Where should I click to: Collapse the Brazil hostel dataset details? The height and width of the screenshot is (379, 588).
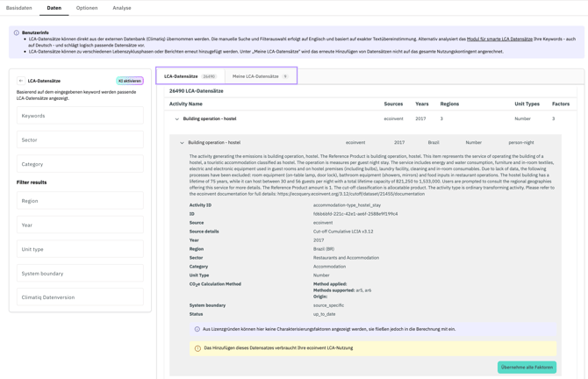(182, 142)
